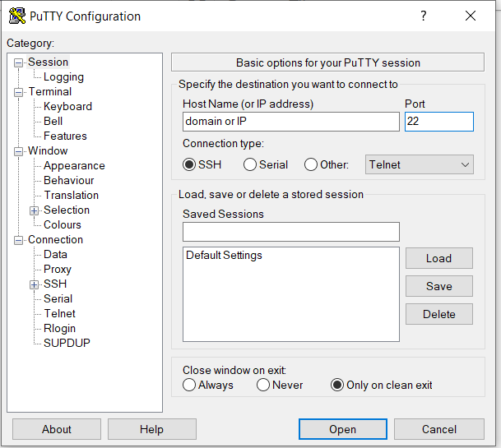Set close window on exit to Always
Viewport: 501px width, 448px height.
click(x=190, y=385)
